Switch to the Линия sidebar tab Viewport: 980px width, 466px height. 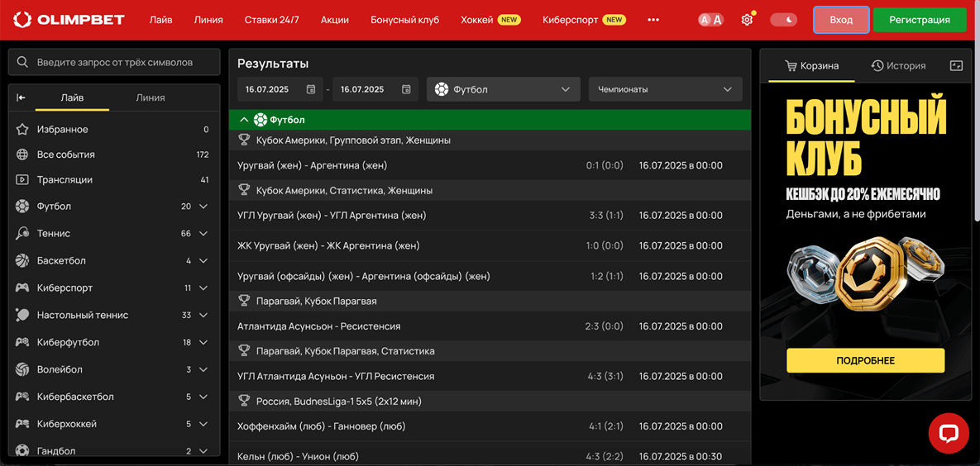tap(150, 97)
